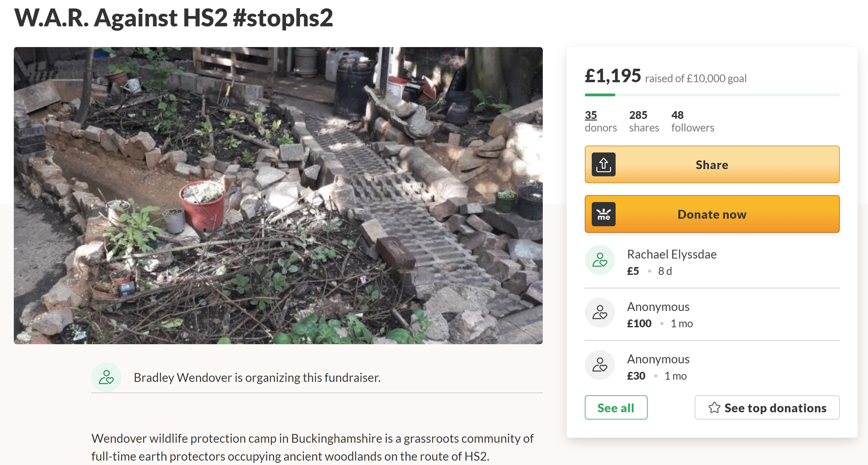Click the £1,195 raised amount
This screenshot has height=465, width=868.
612,76
